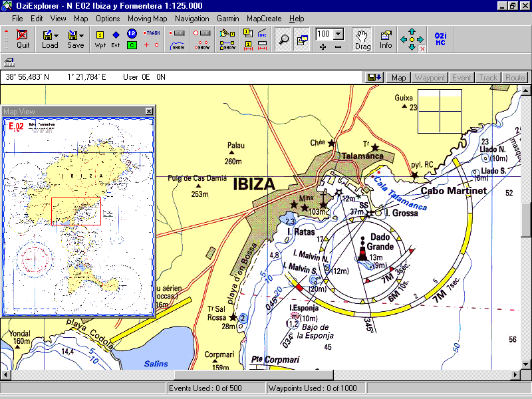The height and width of the screenshot is (399, 532).
Task: Toggle the magnifier zoom window button
Action: click(283, 39)
